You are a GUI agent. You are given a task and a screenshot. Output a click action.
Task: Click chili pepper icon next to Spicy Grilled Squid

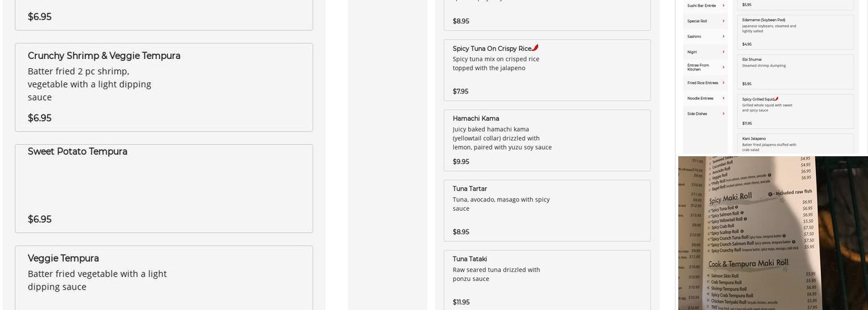coord(776,99)
